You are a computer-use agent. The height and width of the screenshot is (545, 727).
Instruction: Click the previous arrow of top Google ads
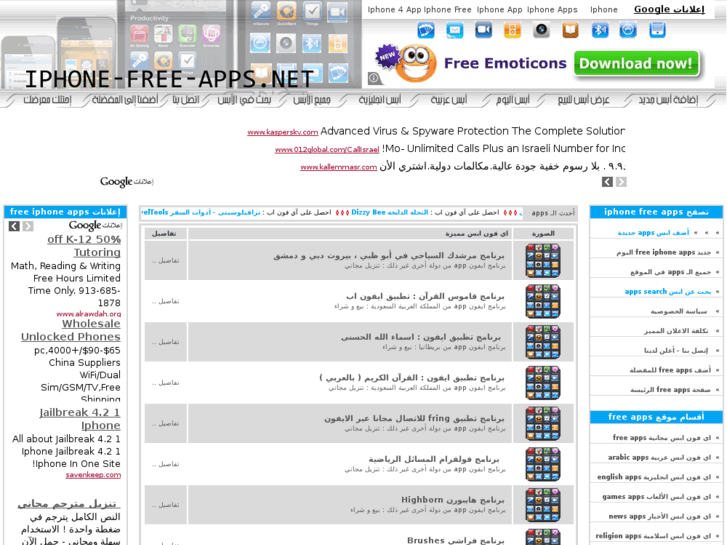[x=607, y=182]
